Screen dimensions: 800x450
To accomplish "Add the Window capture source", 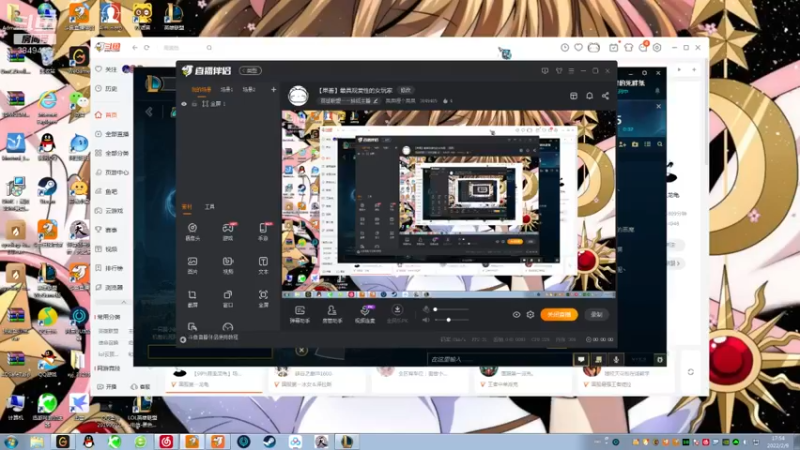I will pyautogui.click(x=228, y=298).
